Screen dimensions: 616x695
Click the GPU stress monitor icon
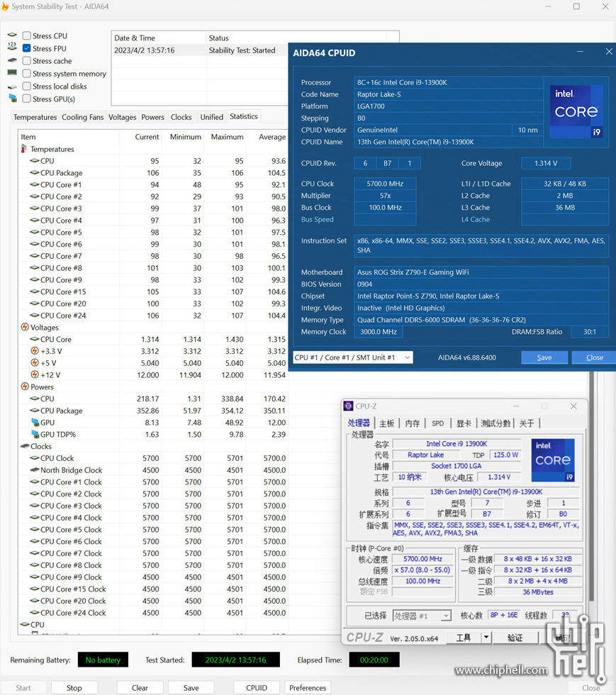point(12,99)
